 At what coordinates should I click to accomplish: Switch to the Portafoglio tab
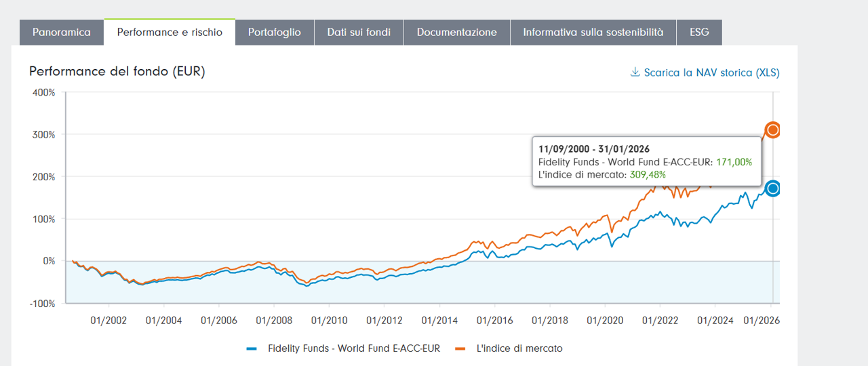pyautogui.click(x=275, y=33)
